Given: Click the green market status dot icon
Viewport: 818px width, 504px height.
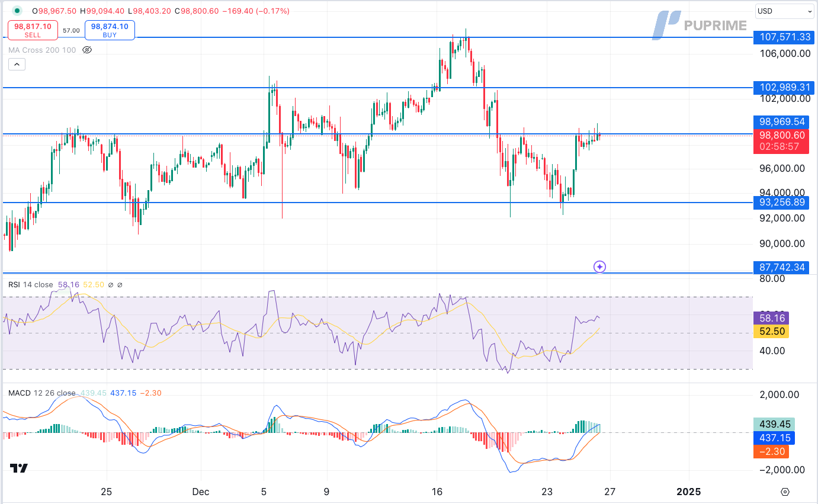Looking at the screenshot, I should pos(17,11).
